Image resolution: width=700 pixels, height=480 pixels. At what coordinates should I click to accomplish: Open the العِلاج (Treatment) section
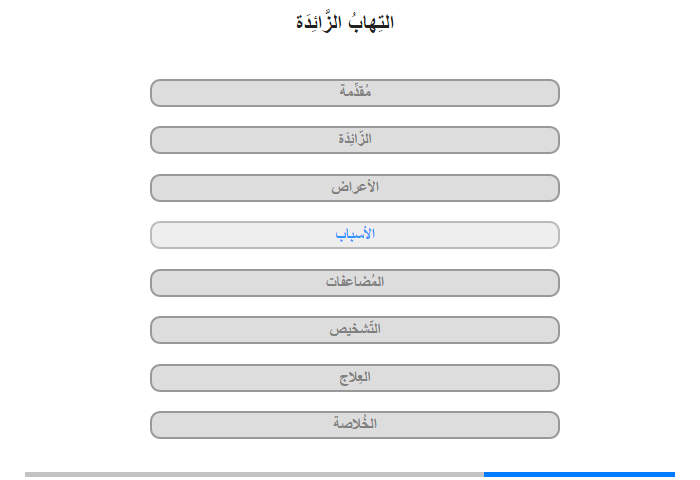[x=355, y=378]
